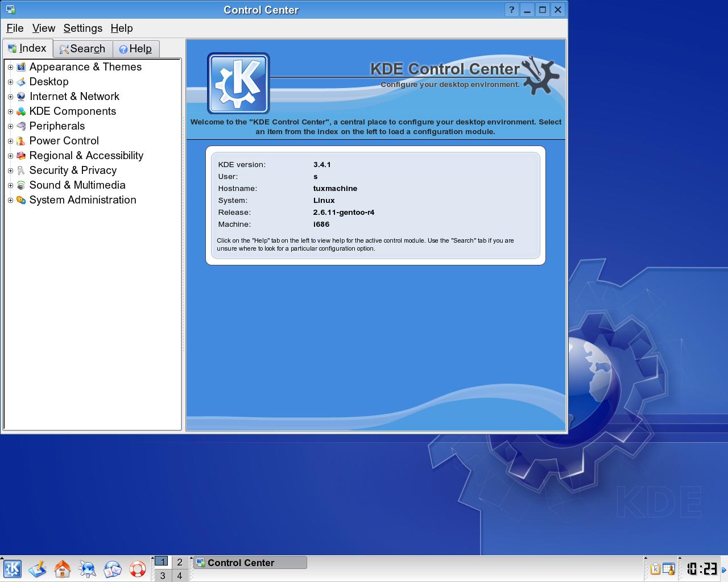Expand the Internet & Network tree node
728x582 pixels.
(x=10, y=97)
